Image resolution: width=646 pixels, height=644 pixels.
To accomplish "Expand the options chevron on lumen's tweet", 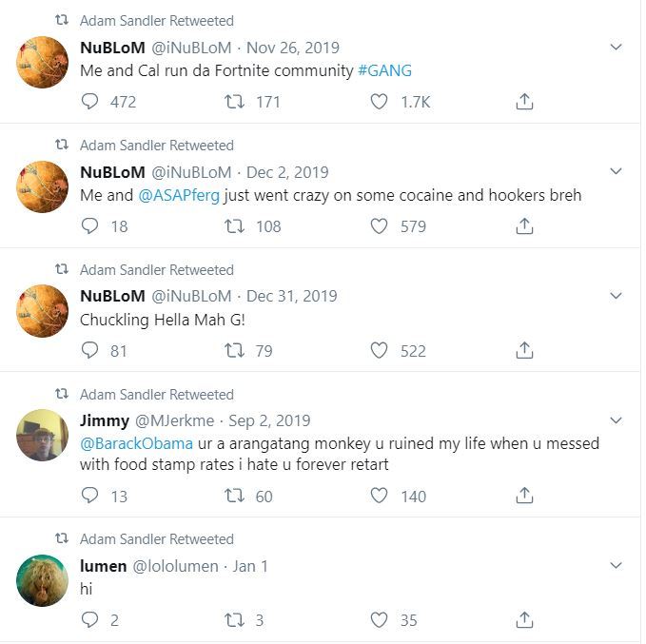I will click(616, 566).
